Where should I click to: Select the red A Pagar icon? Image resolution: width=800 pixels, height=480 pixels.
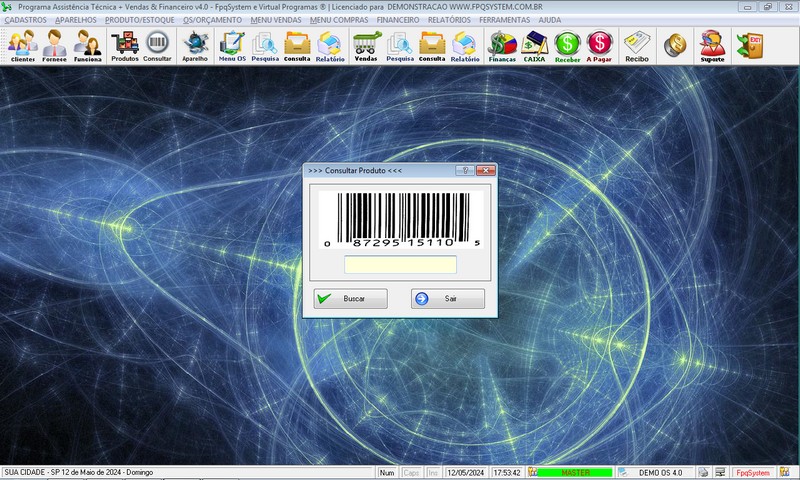pos(600,45)
